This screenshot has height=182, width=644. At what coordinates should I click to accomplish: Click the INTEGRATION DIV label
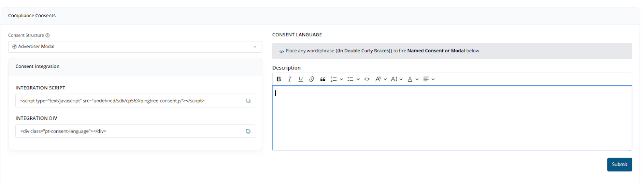coord(36,118)
